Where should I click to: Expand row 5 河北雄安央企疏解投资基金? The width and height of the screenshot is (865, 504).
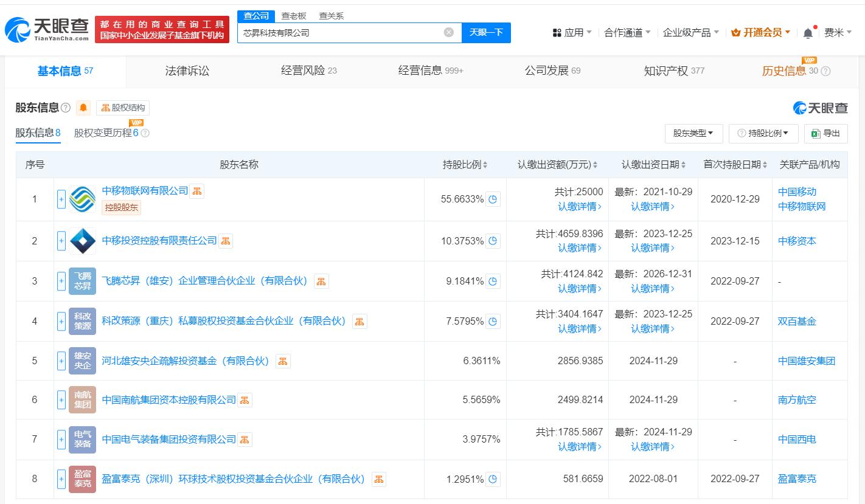point(61,361)
